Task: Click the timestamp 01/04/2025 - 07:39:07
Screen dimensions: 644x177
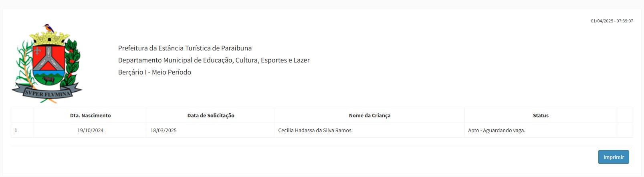Action: [612, 21]
